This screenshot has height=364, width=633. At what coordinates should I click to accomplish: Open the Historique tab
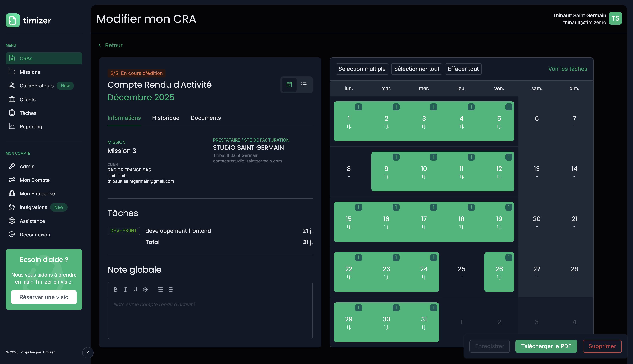click(x=165, y=118)
